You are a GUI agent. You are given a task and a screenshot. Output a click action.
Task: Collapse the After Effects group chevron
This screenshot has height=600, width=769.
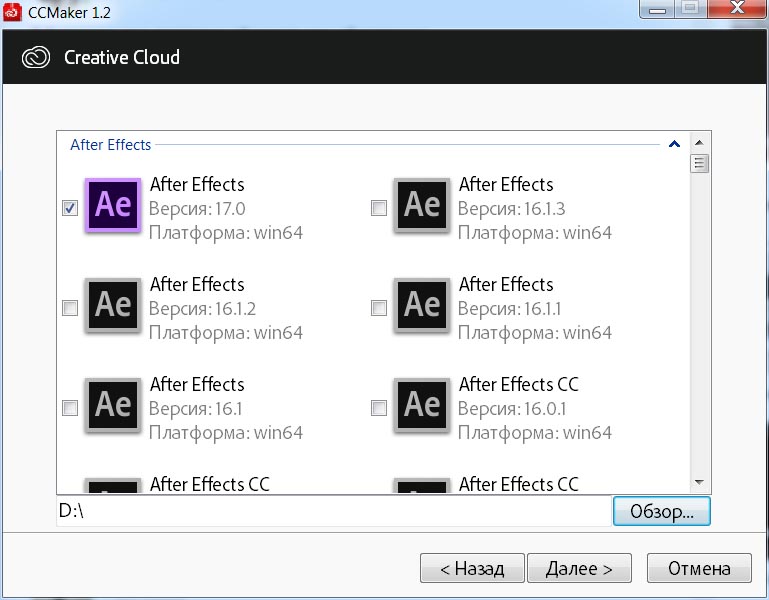pyautogui.click(x=674, y=144)
